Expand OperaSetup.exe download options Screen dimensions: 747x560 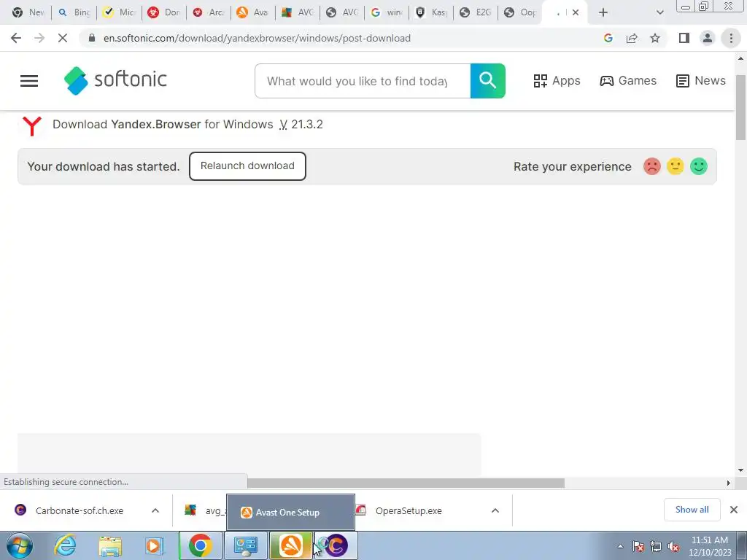click(495, 510)
